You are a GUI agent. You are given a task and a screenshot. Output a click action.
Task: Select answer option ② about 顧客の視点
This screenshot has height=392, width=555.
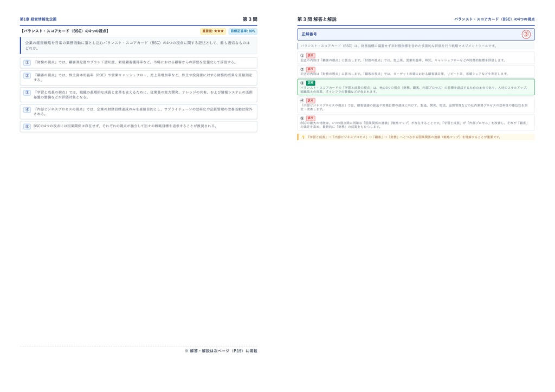click(138, 78)
